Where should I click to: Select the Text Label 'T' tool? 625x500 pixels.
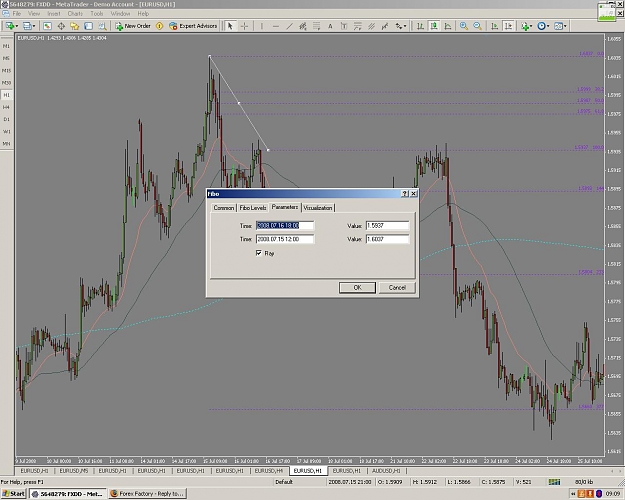tap(344, 26)
